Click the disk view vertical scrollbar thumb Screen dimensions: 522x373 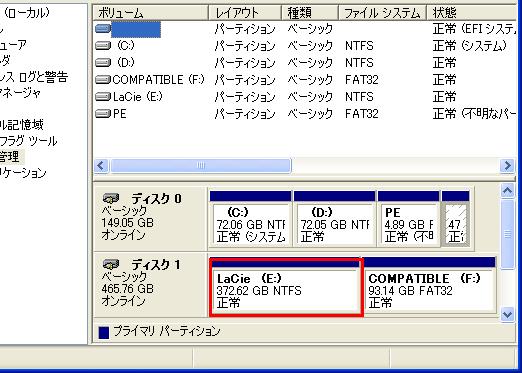[x=507, y=234]
